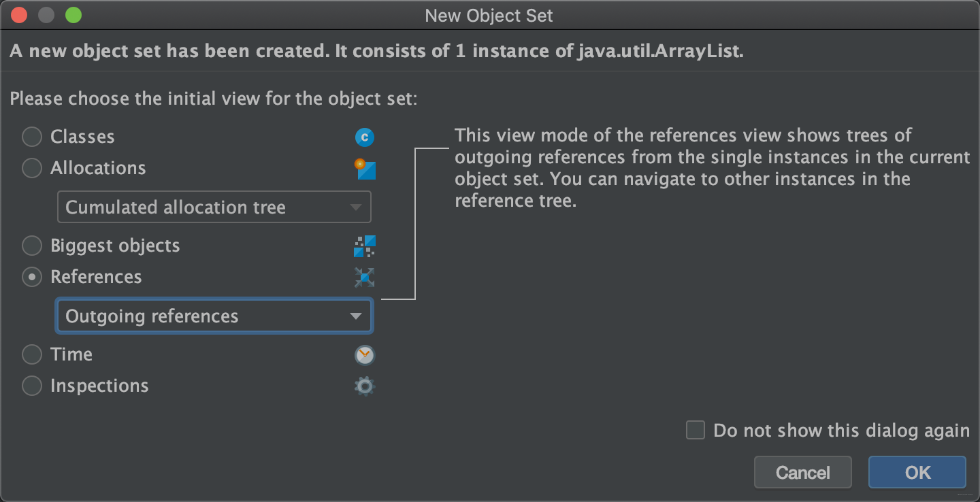Close the New Object Set dialog

click(x=19, y=15)
